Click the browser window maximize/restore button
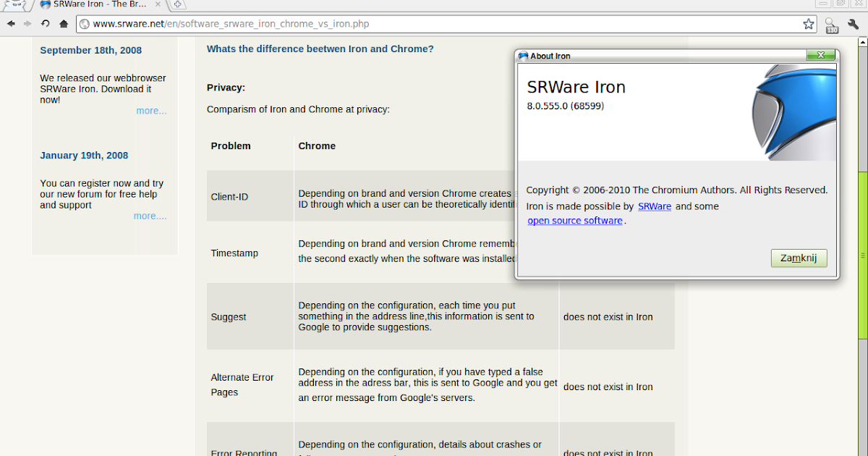868x456 pixels. 841,4
